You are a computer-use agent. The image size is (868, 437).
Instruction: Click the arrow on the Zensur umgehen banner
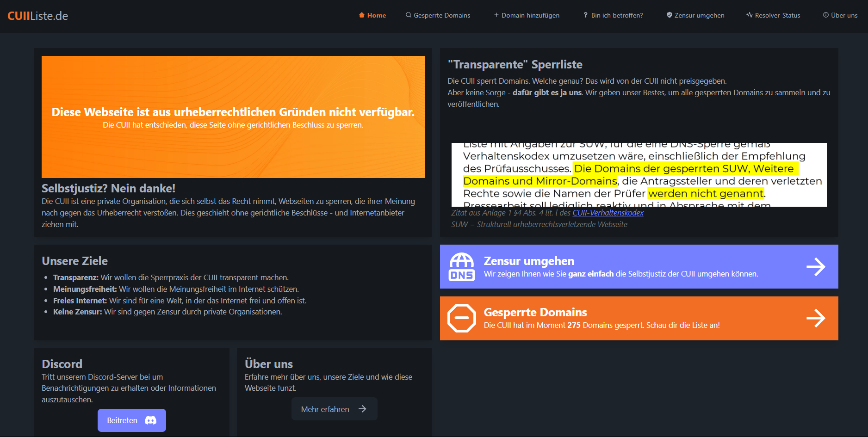(815, 267)
